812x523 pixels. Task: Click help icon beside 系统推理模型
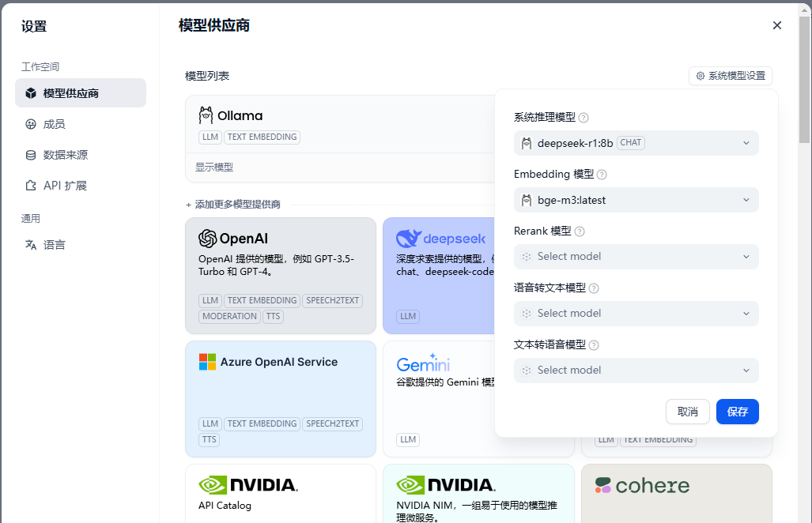pyautogui.click(x=584, y=118)
